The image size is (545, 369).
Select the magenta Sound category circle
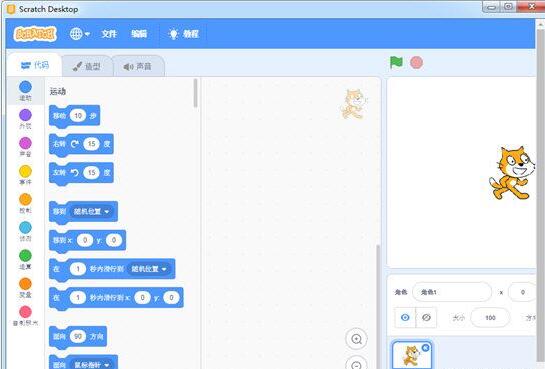coord(25,143)
